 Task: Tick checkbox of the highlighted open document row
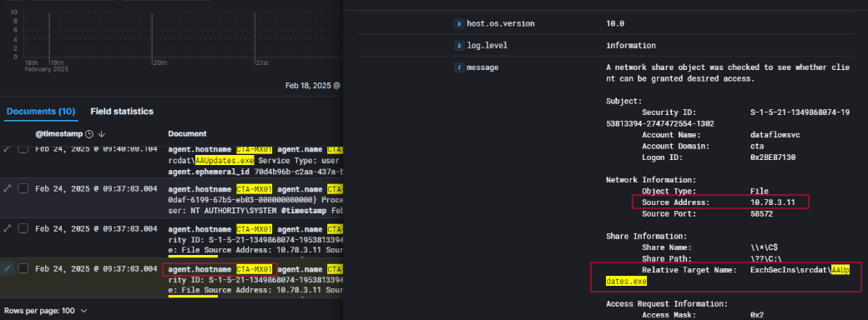coord(23,268)
